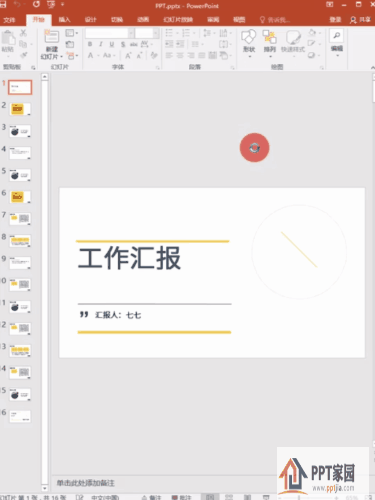The height and width of the screenshot is (500, 375).
Task: Click the spell check icon in status bar
Action: 80,497
